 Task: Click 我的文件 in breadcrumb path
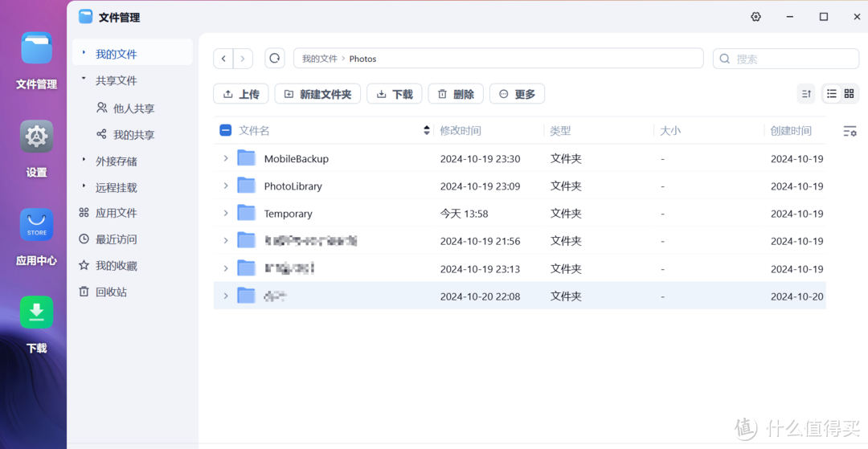point(319,59)
